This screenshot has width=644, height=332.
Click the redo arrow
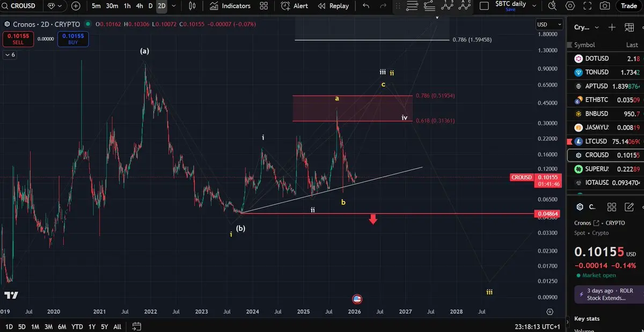(x=383, y=6)
